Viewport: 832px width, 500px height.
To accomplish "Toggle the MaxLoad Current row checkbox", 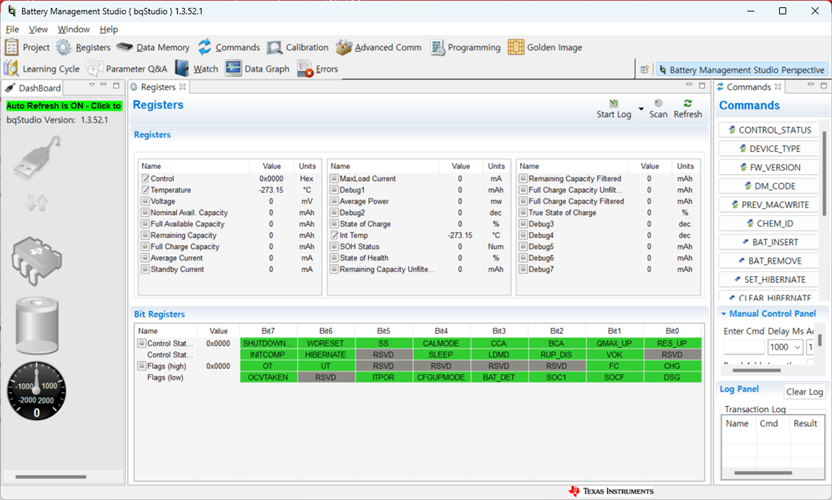I will coord(334,178).
